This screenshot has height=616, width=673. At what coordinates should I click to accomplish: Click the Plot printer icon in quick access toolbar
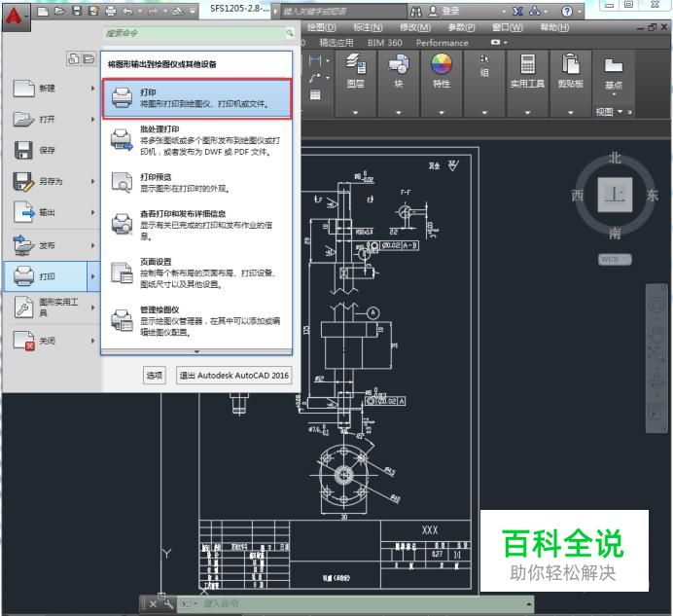[111, 11]
